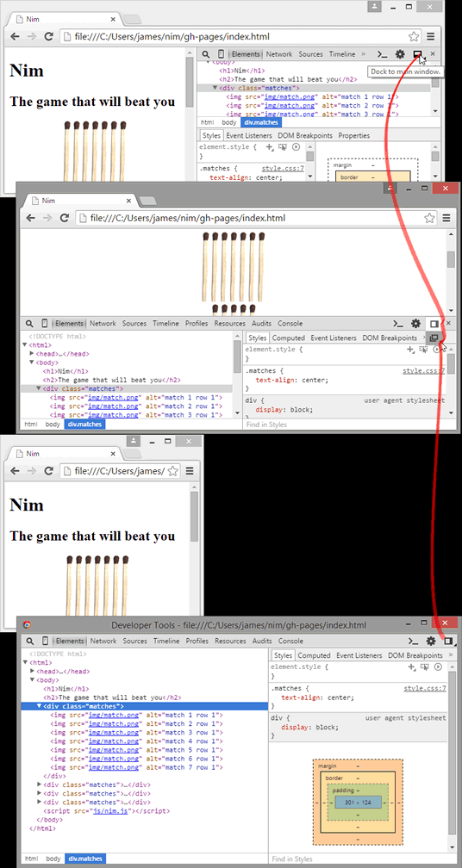Click undock into separate window icon in middle window
Image resolution: width=462 pixels, height=868 pixels.
[434, 338]
